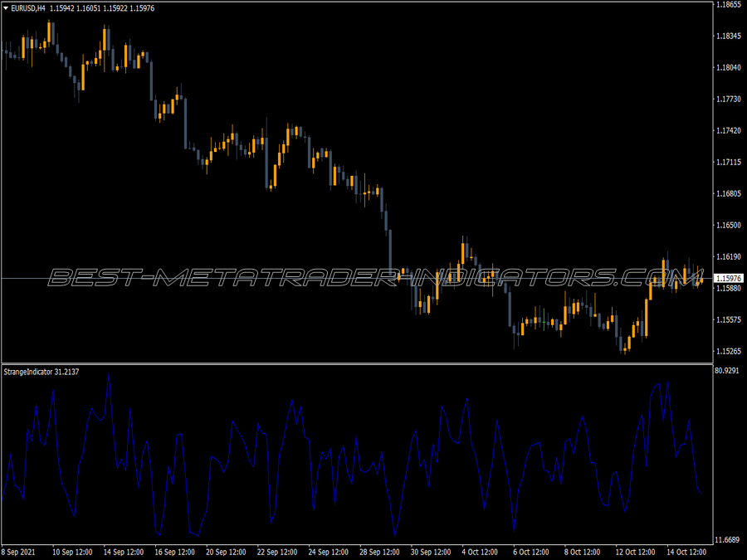Viewport: 747px width, 560px height.
Task: Click the indicator scale minimum 11.6689
Action: pos(727,539)
